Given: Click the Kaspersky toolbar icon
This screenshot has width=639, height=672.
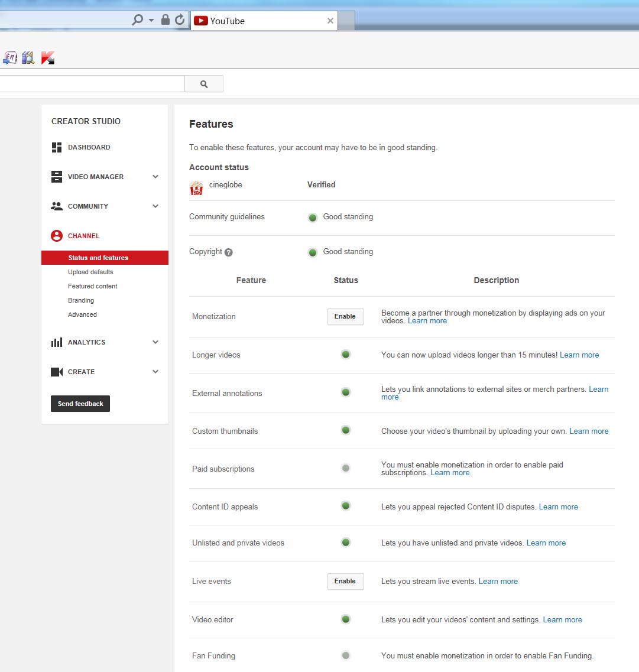Looking at the screenshot, I should tap(48, 58).
